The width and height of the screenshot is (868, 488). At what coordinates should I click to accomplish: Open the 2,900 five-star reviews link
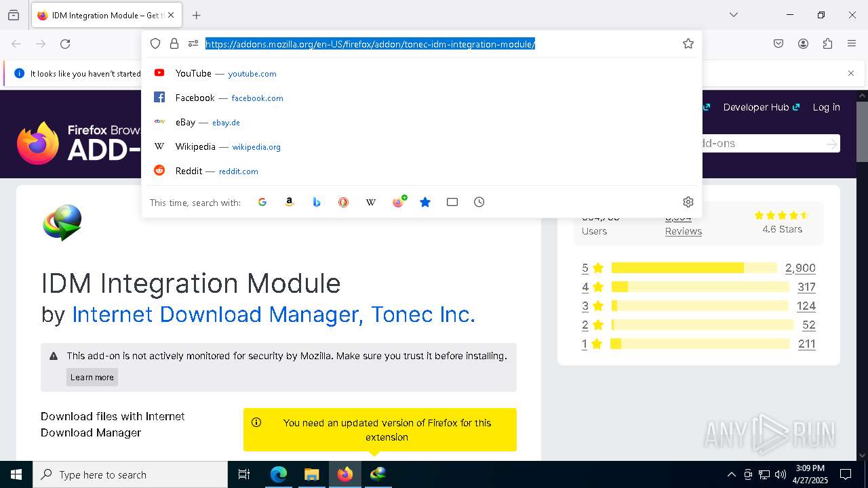point(800,268)
